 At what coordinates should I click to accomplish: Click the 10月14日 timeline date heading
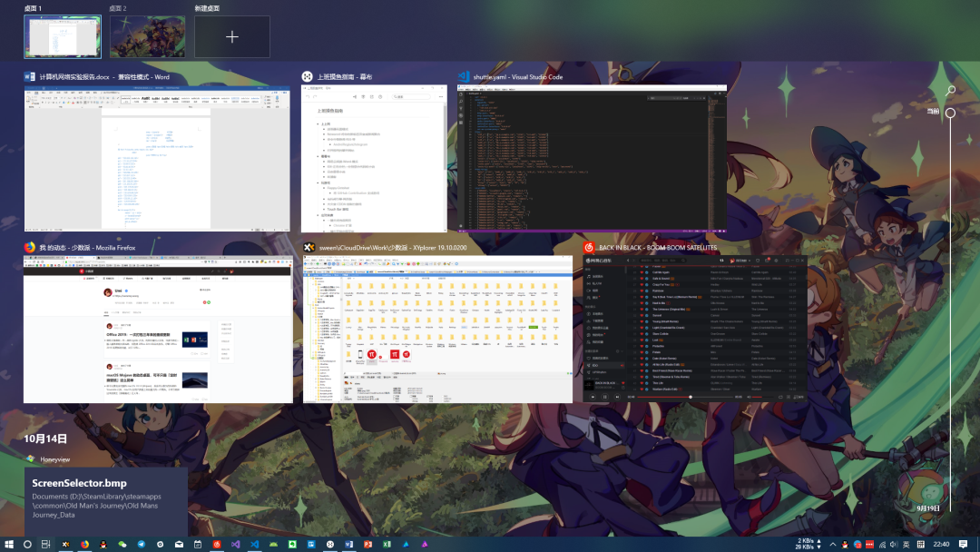(x=45, y=439)
